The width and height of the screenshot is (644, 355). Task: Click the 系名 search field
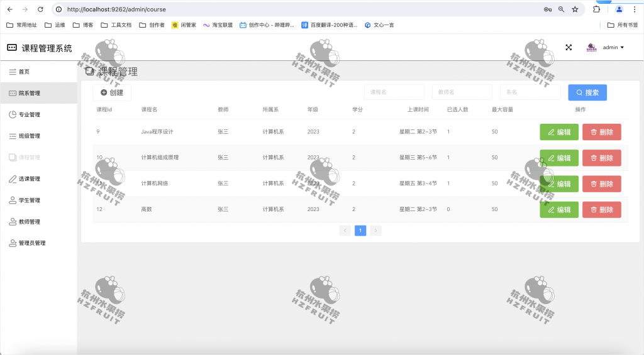tap(530, 92)
